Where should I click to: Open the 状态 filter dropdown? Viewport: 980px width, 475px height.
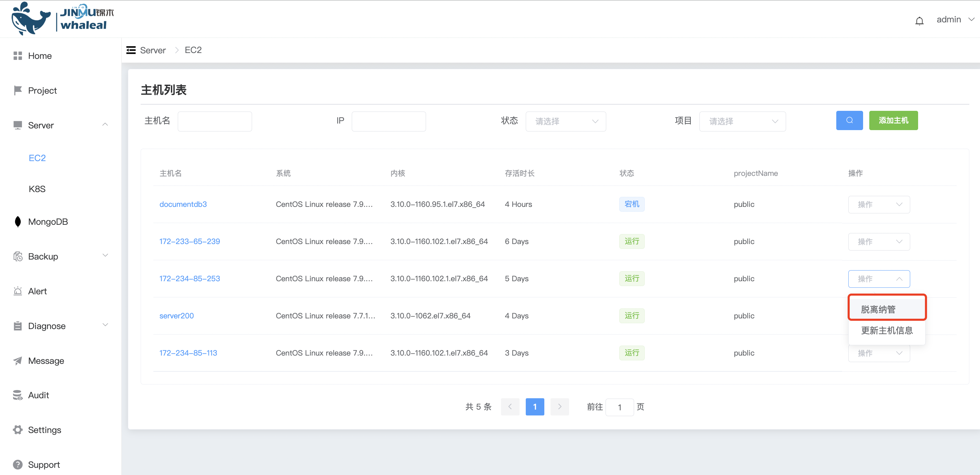click(565, 121)
